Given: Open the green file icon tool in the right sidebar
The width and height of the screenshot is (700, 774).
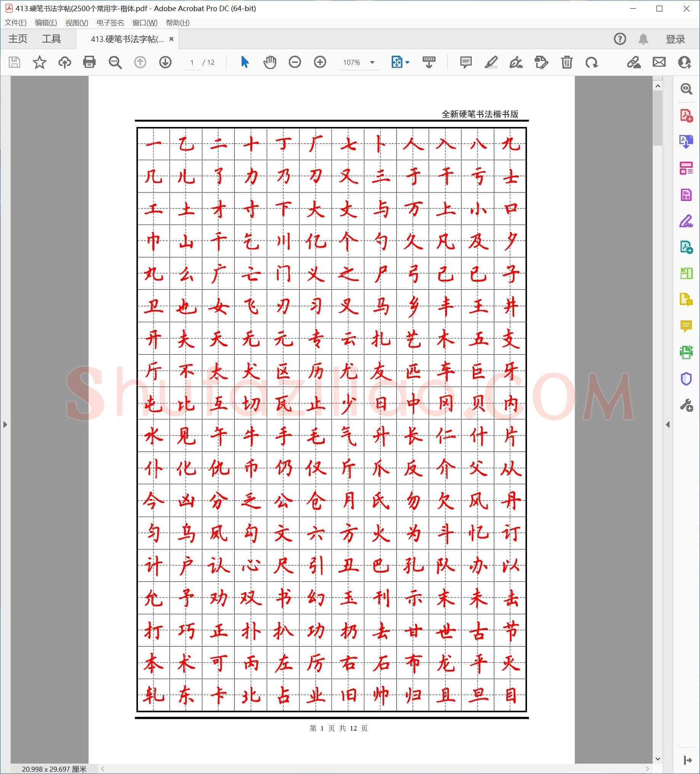Looking at the screenshot, I should [686, 247].
